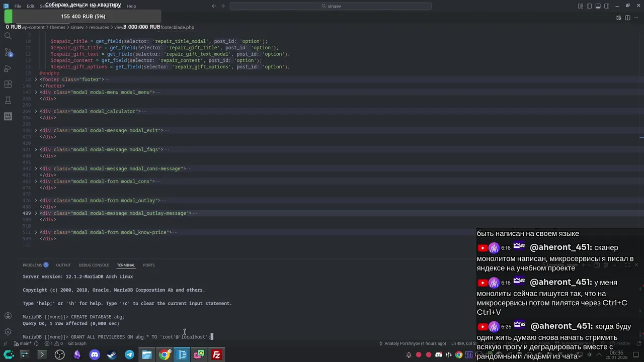The height and width of the screenshot is (362, 644).
Task: Expand the folded modal_outlay-message div
Action: tap(35, 213)
